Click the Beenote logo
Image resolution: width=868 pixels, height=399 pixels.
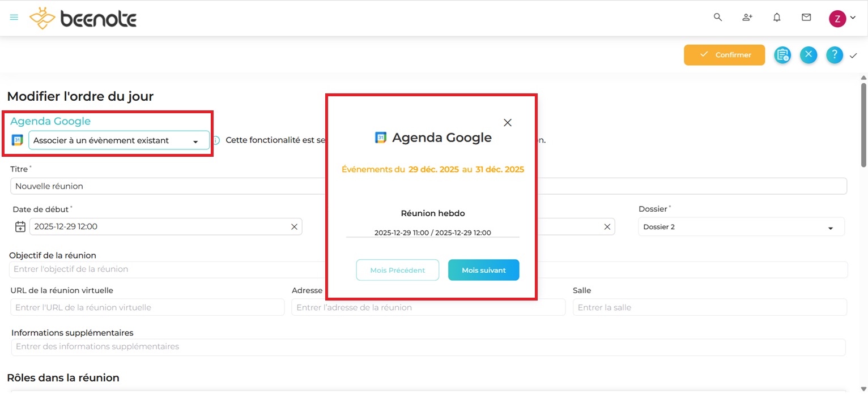(83, 18)
